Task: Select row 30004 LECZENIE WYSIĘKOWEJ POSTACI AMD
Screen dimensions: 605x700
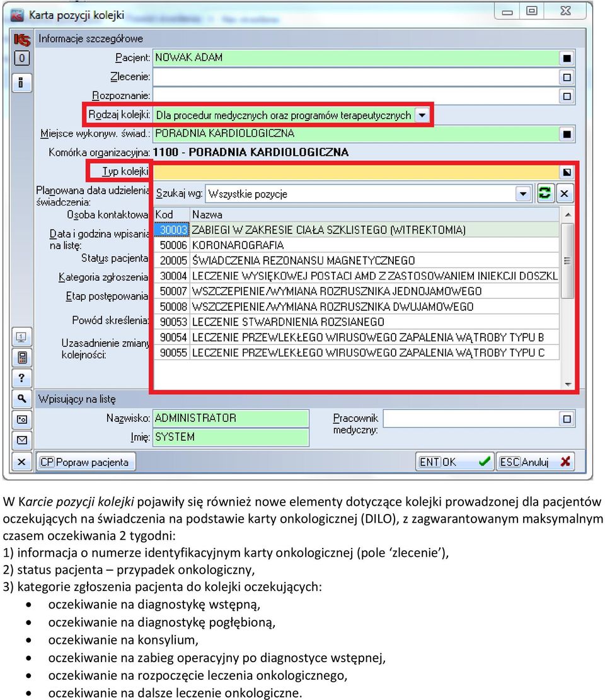Action: click(357, 276)
